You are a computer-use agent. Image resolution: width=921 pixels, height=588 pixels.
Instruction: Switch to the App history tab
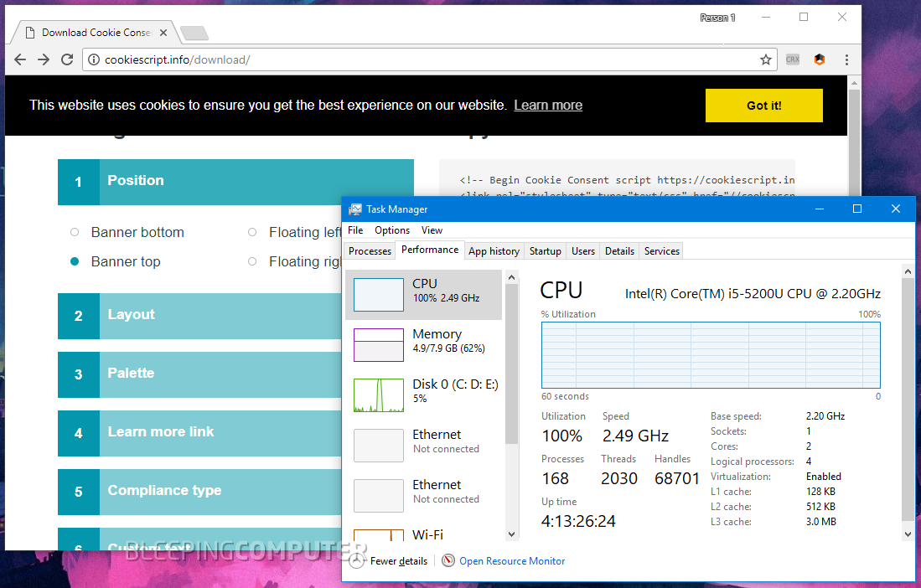(494, 251)
